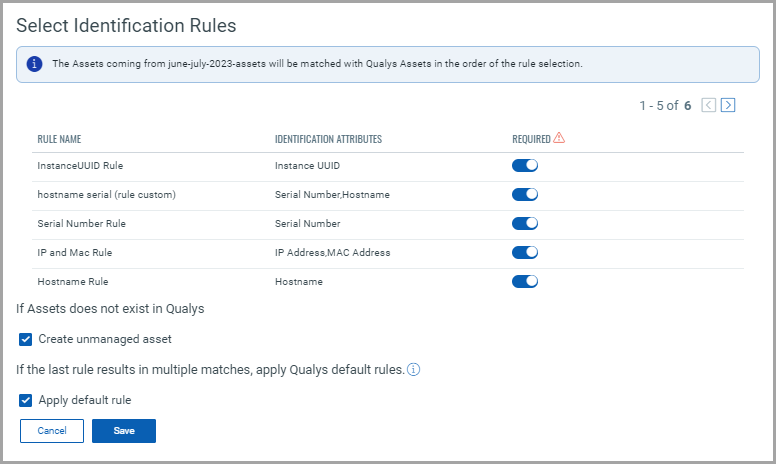Viewport: 776px width, 464px height.
Task: Switch off Required for Hostname Rule
Action: click(525, 282)
